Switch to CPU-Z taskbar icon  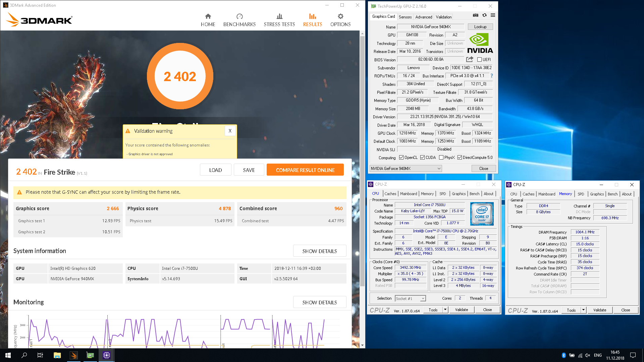pos(107,355)
